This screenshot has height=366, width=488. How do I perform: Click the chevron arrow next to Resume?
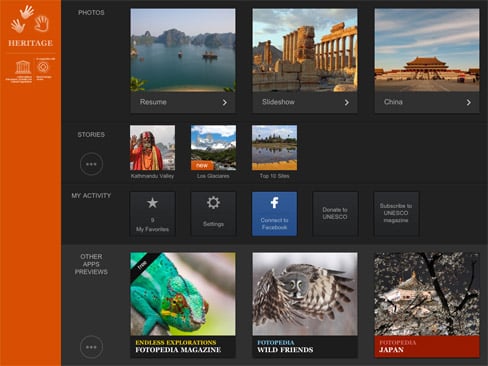(x=225, y=102)
